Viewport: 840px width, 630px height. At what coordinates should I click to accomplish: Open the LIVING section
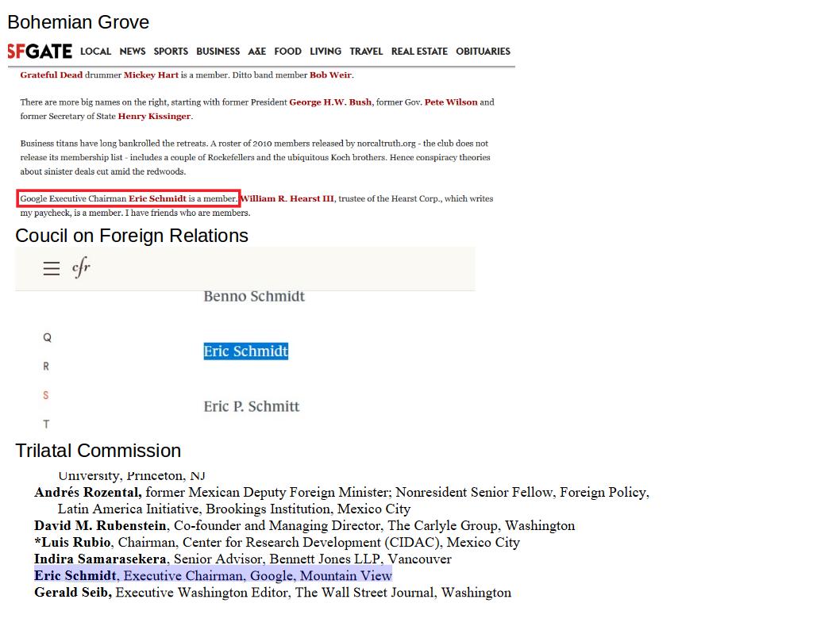click(326, 52)
